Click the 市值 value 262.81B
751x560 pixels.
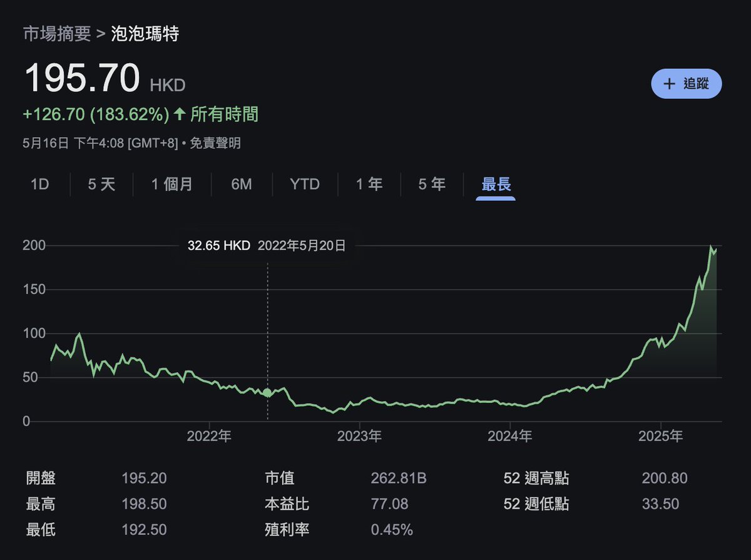pyautogui.click(x=399, y=479)
